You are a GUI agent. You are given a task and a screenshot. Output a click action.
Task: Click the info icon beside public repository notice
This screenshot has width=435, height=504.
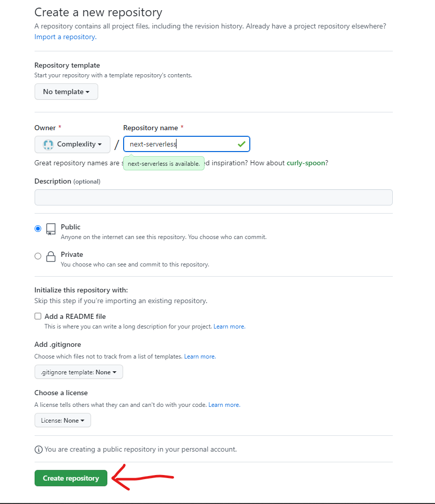[x=38, y=450]
